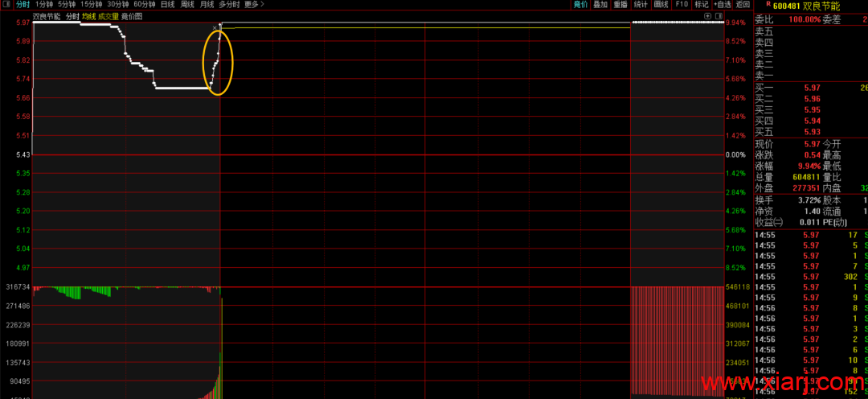868x399 pixels.
Task: Select the 买二 5.96 bid row
Action: click(811, 99)
